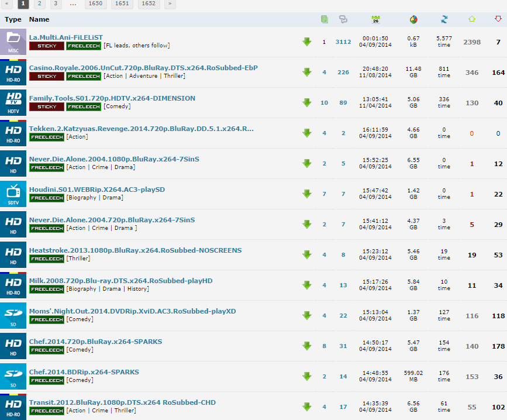Click the SDTV category icon beside Houdini
Viewport: 507px width, 420px height.
[13, 194]
